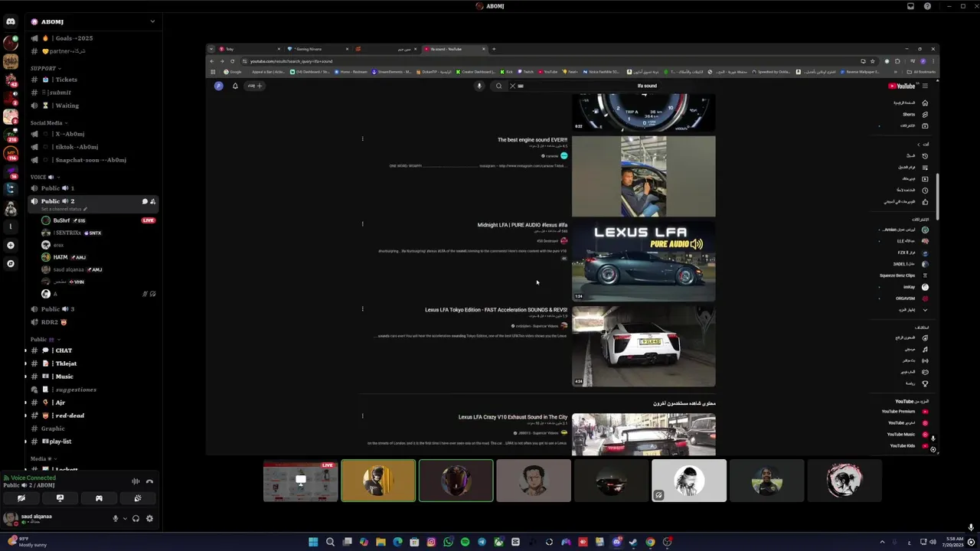This screenshot has height=551, width=980.
Task: Open Lexus LFA Crazy V10 Exhaust video
Action: pyautogui.click(x=513, y=417)
